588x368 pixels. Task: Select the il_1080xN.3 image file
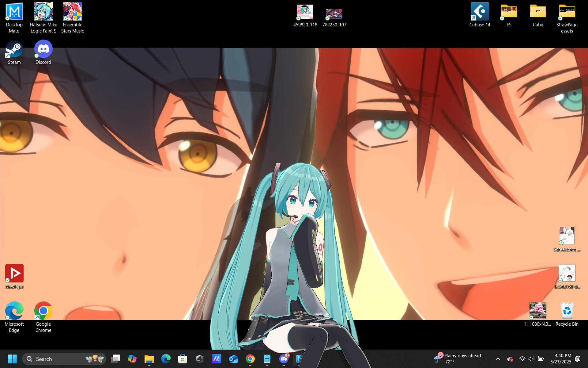[x=538, y=314]
